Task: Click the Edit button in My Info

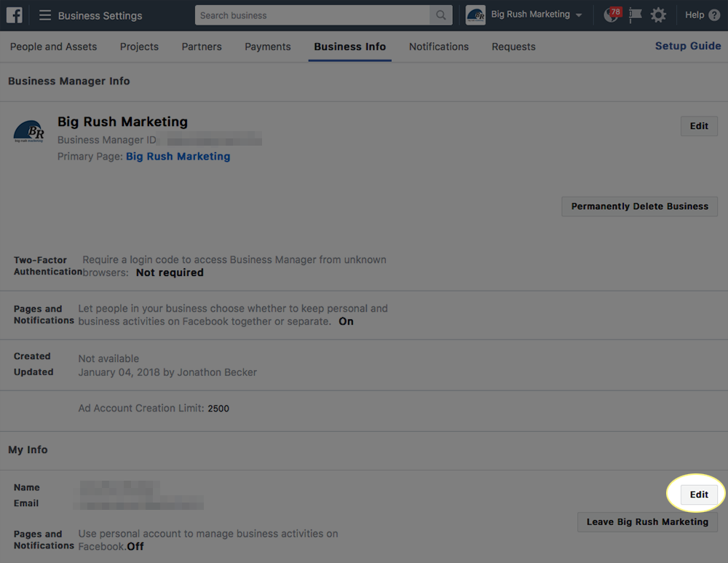Action: pos(699,495)
